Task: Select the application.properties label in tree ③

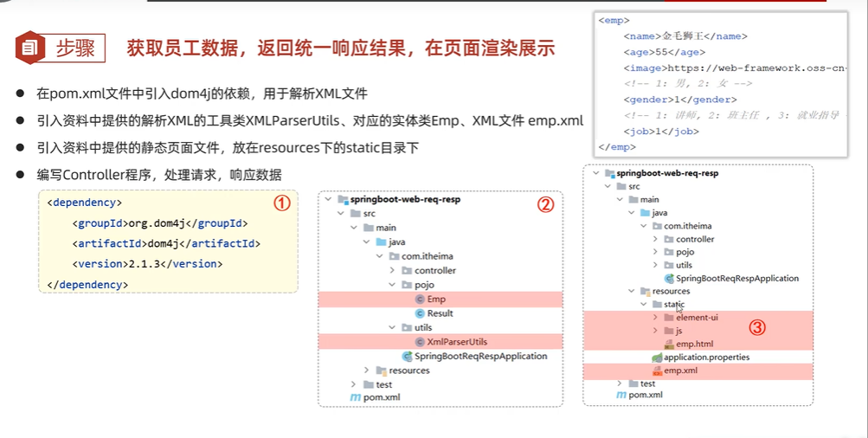Action: (707, 357)
